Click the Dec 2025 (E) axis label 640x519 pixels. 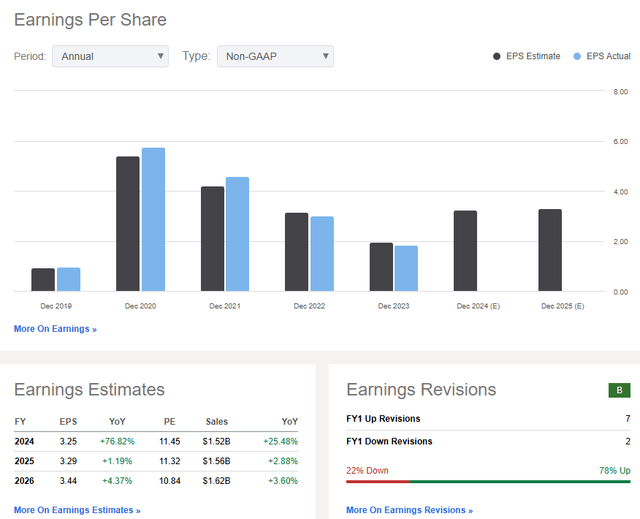tap(563, 306)
